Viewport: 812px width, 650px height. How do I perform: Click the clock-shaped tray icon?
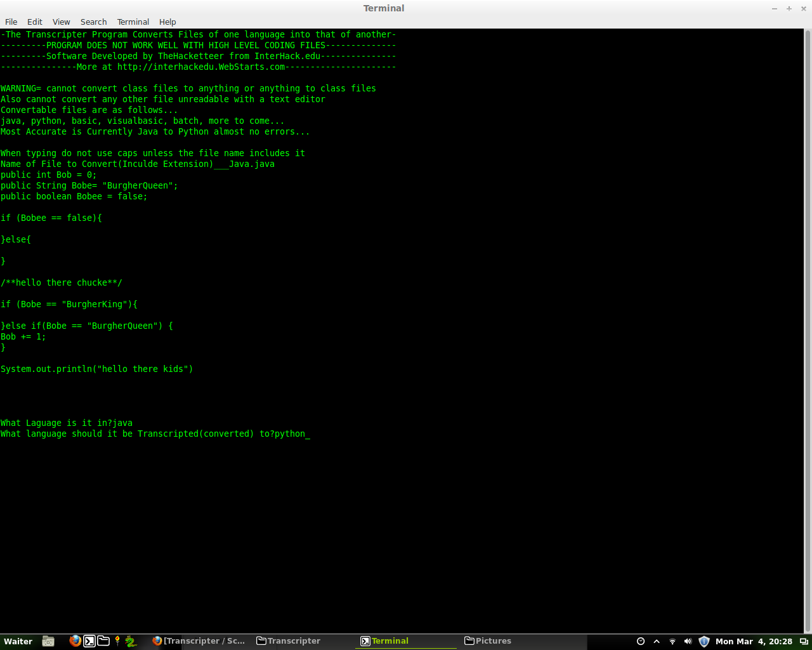[641, 641]
